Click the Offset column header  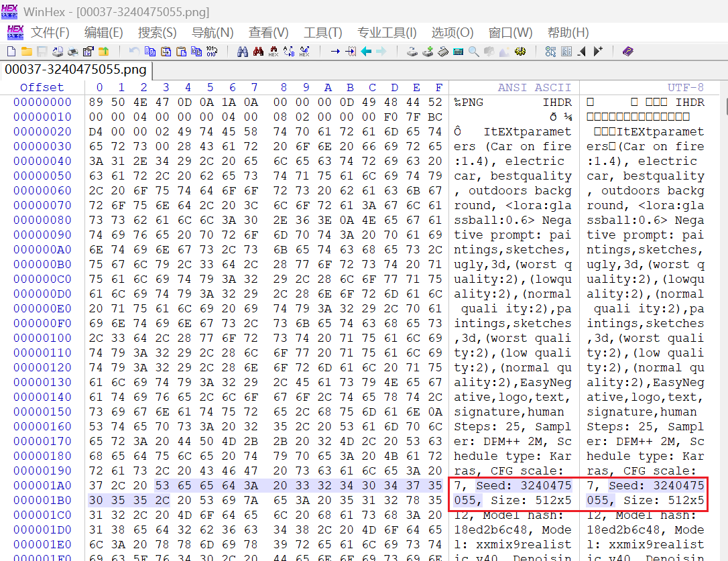pyautogui.click(x=42, y=87)
